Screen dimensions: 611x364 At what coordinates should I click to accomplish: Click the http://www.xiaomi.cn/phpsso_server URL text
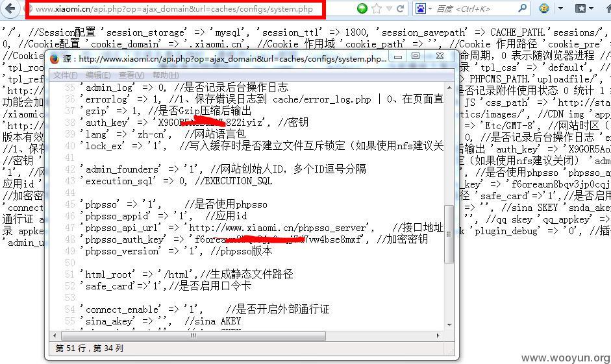coord(279,228)
